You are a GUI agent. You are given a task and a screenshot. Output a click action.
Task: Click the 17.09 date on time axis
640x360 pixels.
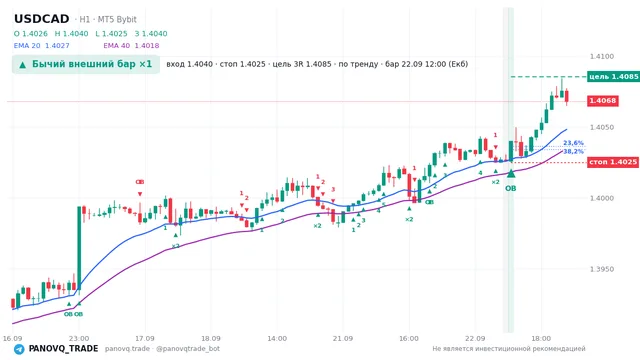(144, 338)
